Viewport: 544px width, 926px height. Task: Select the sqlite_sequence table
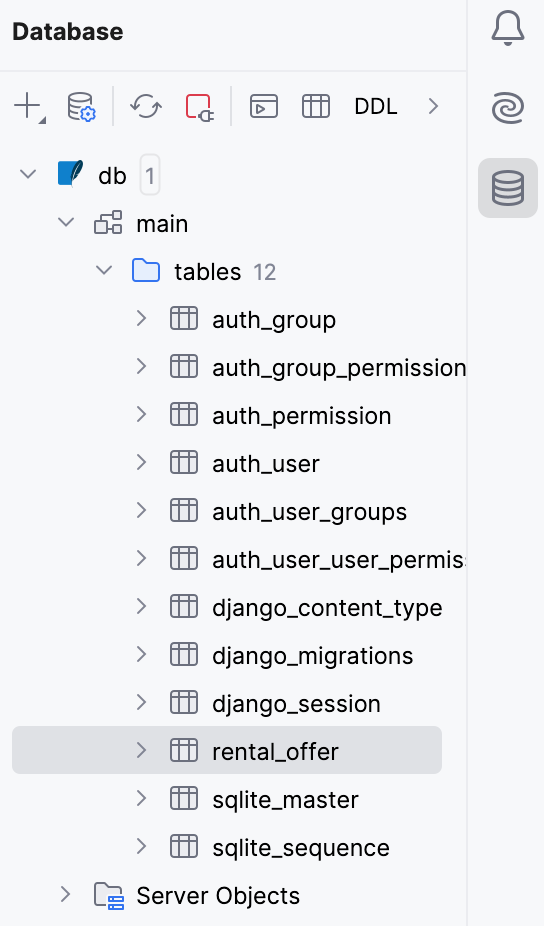(227, 847)
